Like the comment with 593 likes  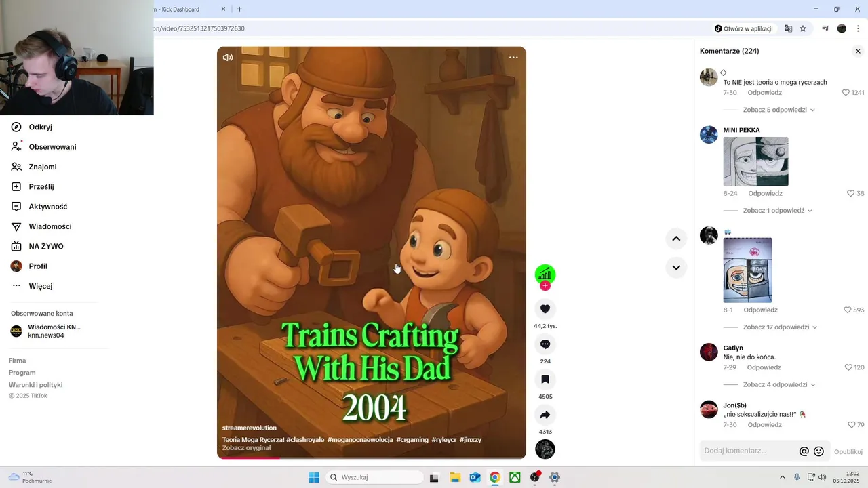(847, 310)
